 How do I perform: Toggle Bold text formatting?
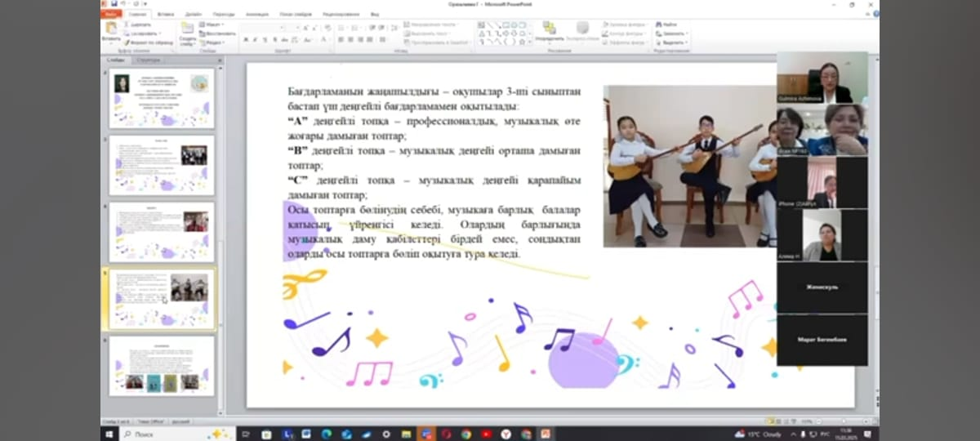point(244,39)
